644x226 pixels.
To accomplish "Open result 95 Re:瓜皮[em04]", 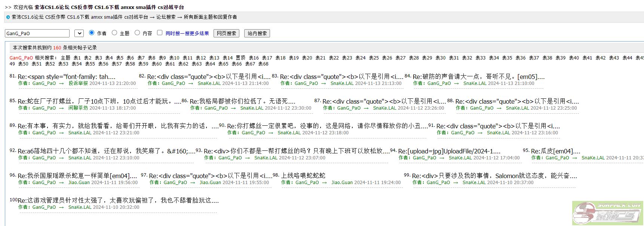I will [x=556, y=151].
